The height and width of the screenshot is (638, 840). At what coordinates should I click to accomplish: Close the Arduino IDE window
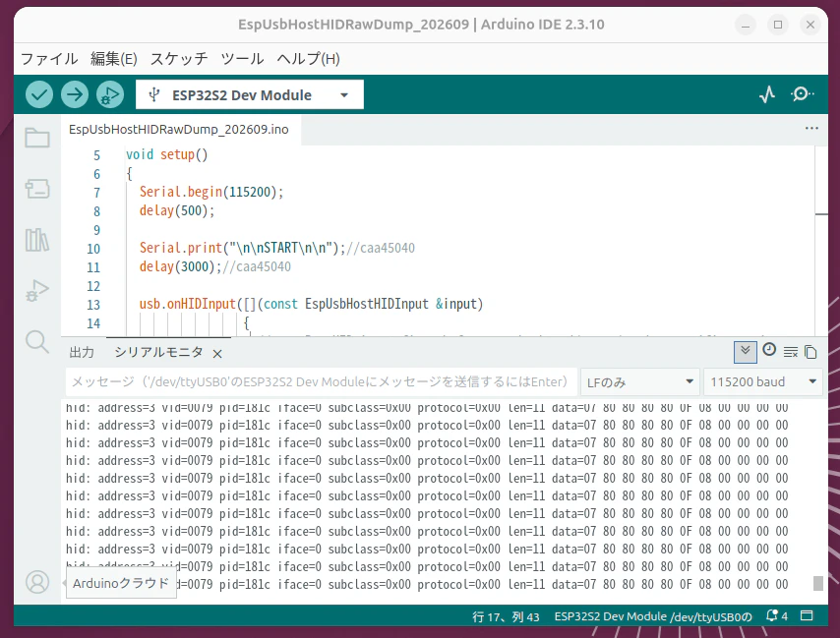pyautogui.click(x=810, y=25)
